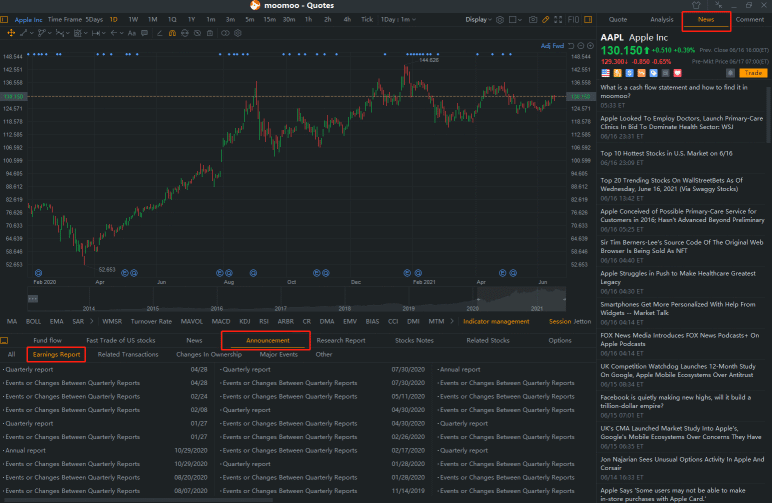The width and height of the screenshot is (772, 503).
Task: Select the trend line drawing tool
Action: 23,33
